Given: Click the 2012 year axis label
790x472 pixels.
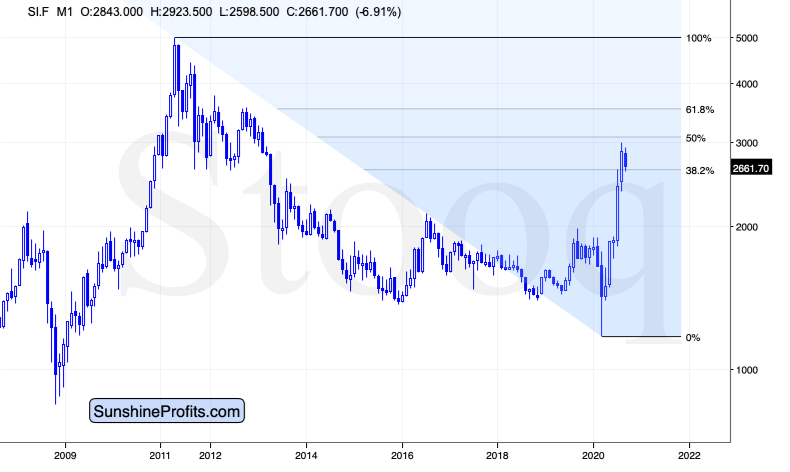Looking at the screenshot, I should 210,456.
